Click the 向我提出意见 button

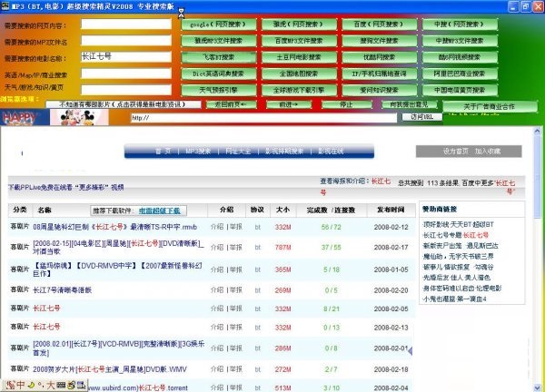coord(409,104)
